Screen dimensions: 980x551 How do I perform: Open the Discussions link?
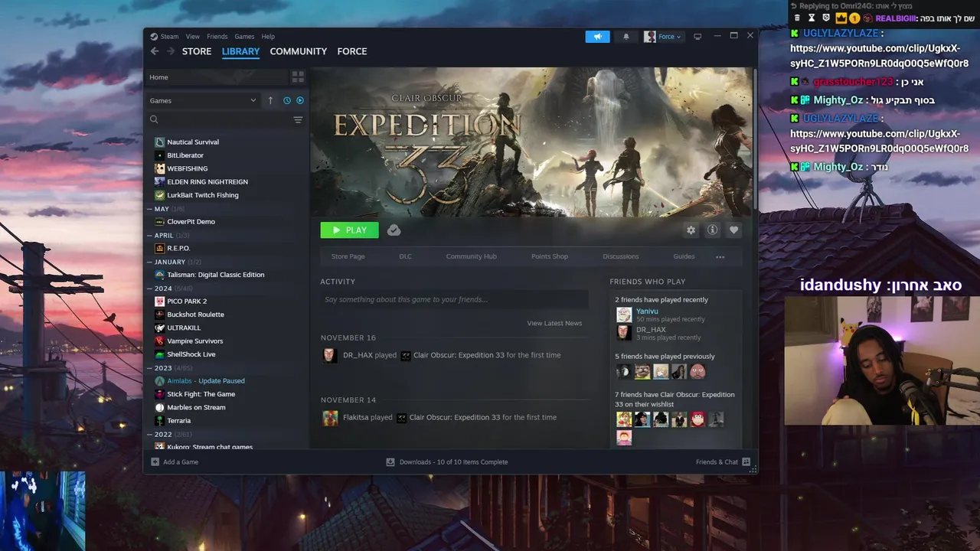pyautogui.click(x=620, y=256)
